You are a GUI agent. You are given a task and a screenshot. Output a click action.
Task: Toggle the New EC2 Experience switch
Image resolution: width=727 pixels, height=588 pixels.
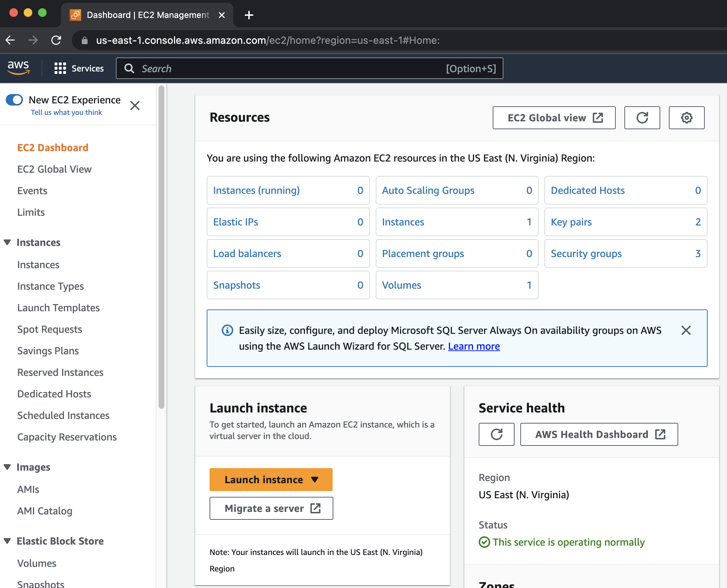pyautogui.click(x=13, y=100)
